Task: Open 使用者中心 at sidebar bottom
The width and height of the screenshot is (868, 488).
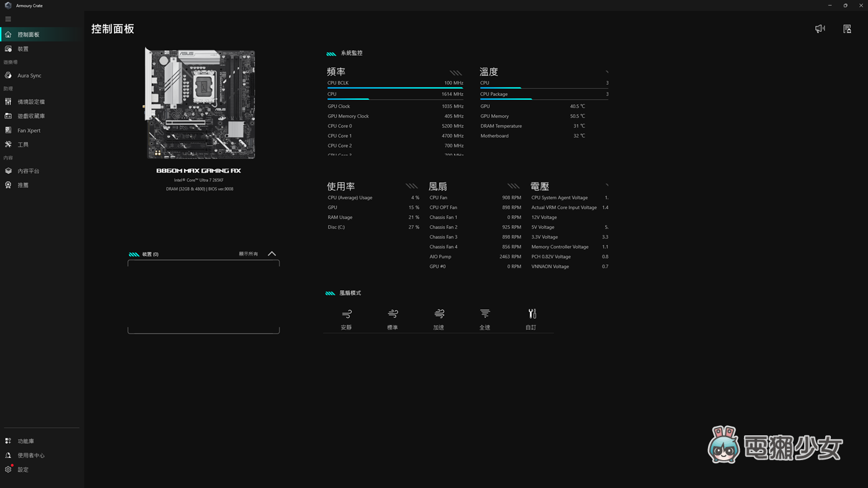Action: click(x=42, y=456)
